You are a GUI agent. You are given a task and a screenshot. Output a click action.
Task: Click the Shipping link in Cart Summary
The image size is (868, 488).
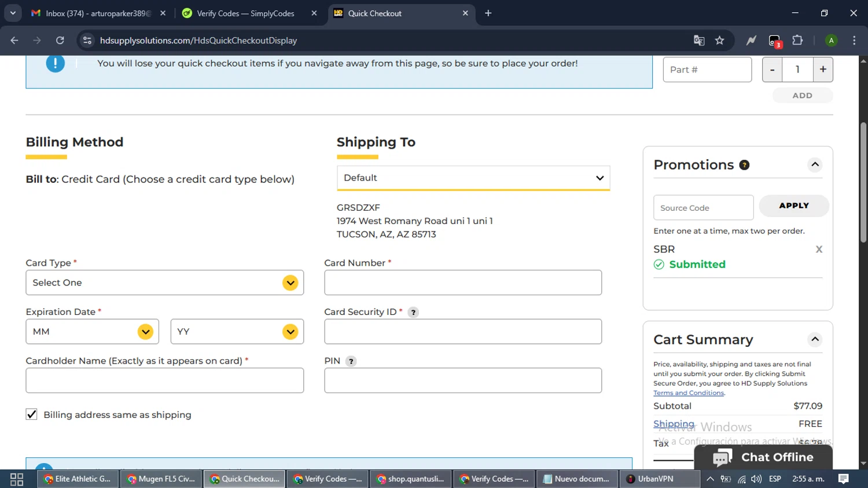[x=674, y=424]
